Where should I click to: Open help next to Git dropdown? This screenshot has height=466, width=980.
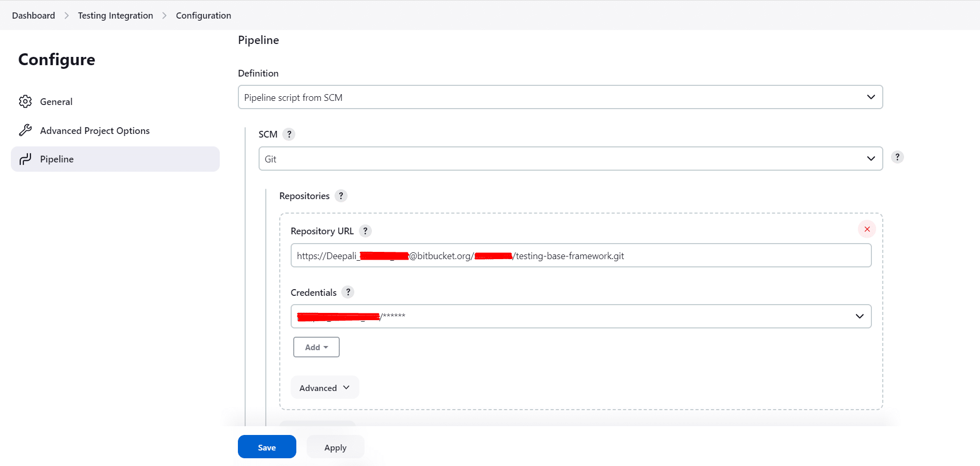(x=897, y=157)
